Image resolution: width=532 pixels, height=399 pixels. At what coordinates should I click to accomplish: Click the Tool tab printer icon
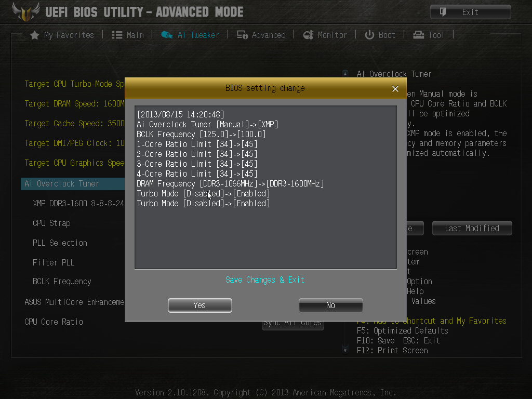[418, 35]
